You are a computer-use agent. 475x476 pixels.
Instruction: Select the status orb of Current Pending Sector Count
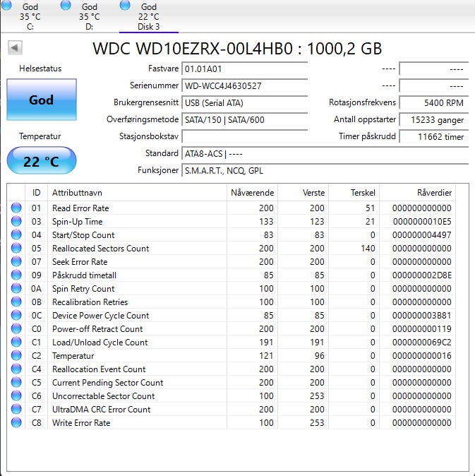tap(16, 382)
